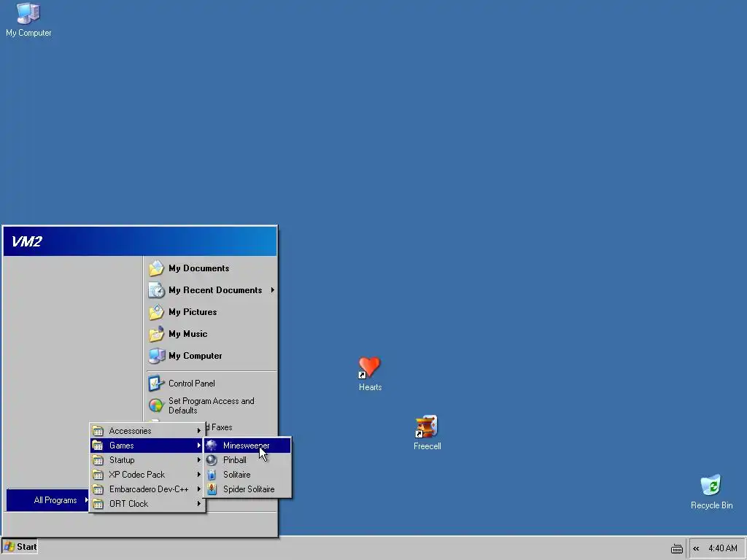The height and width of the screenshot is (560, 747).
Task: Expand the XP Codec Pack submenu arrow
Action: [x=198, y=475]
